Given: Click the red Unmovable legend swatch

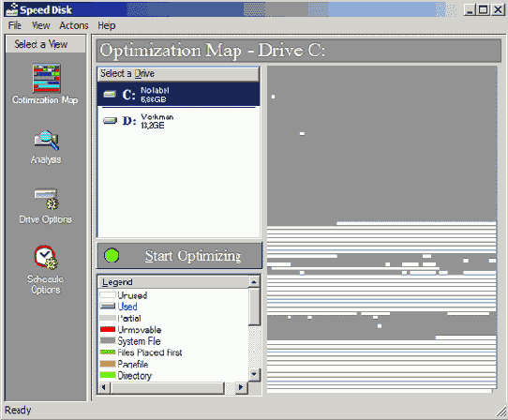Looking at the screenshot, I should click(x=108, y=329).
